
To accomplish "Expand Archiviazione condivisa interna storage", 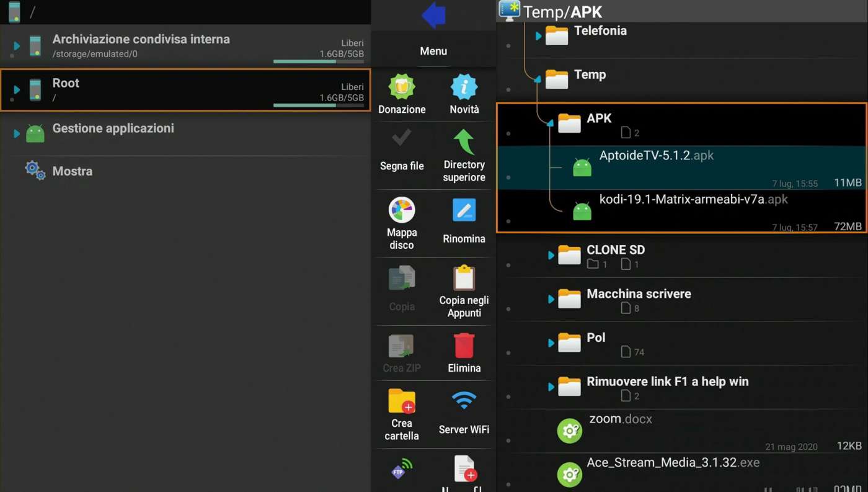I will pos(17,46).
